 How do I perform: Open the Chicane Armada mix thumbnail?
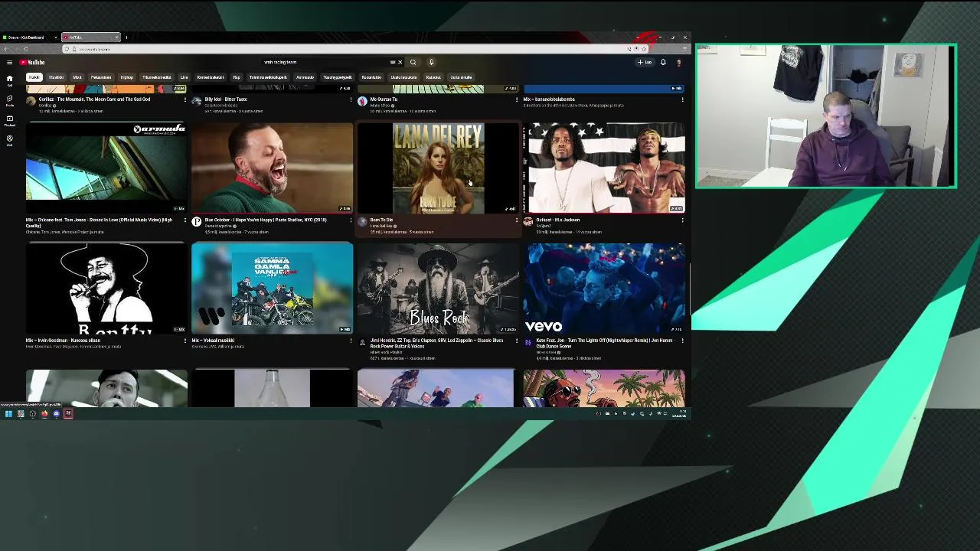point(106,168)
